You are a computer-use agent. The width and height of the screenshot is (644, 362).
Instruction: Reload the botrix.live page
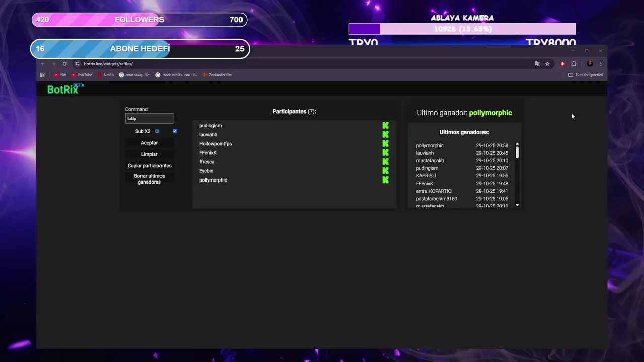(x=64, y=64)
